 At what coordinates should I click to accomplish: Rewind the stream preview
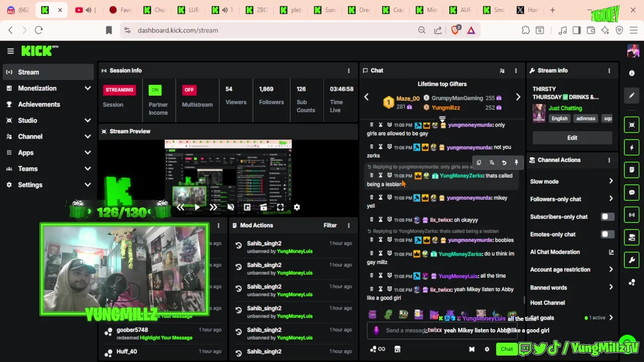[180, 207]
